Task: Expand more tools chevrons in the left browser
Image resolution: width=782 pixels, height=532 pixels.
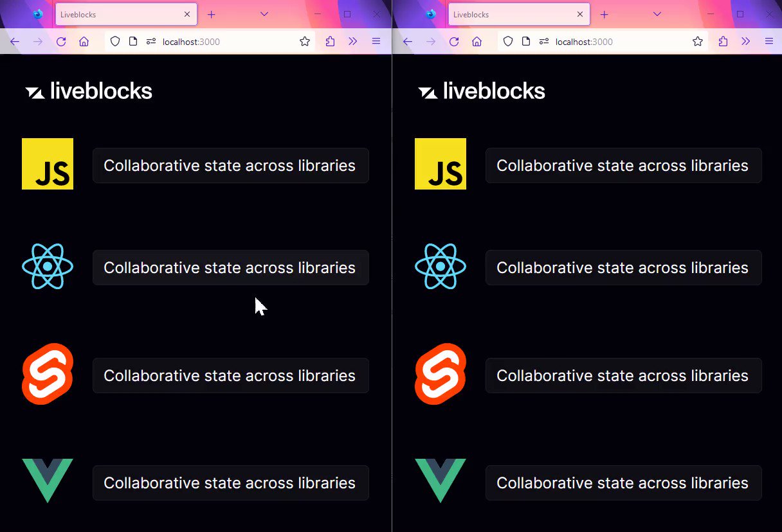Action: [x=352, y=42]
